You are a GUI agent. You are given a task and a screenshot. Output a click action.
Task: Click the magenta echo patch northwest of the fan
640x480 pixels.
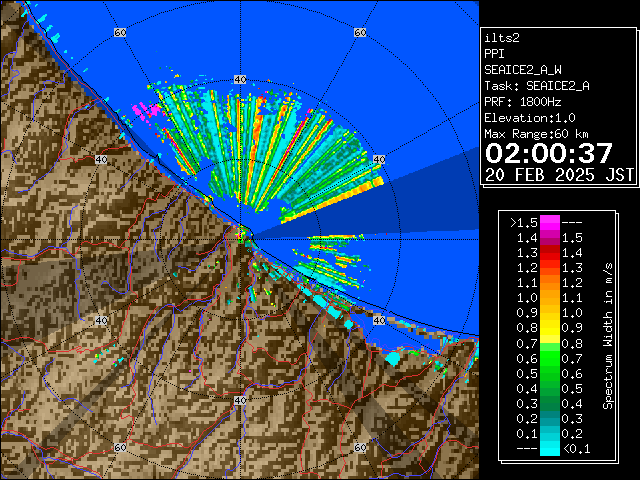point(146,111)
